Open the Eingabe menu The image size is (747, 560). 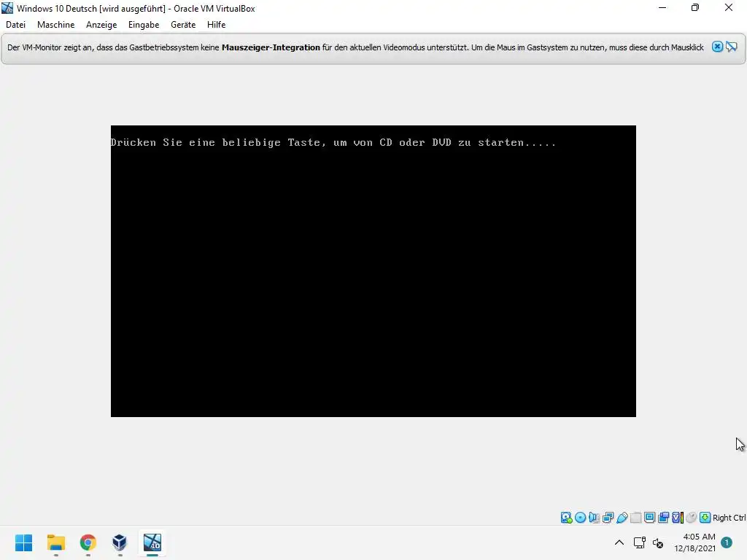point(144,25)
